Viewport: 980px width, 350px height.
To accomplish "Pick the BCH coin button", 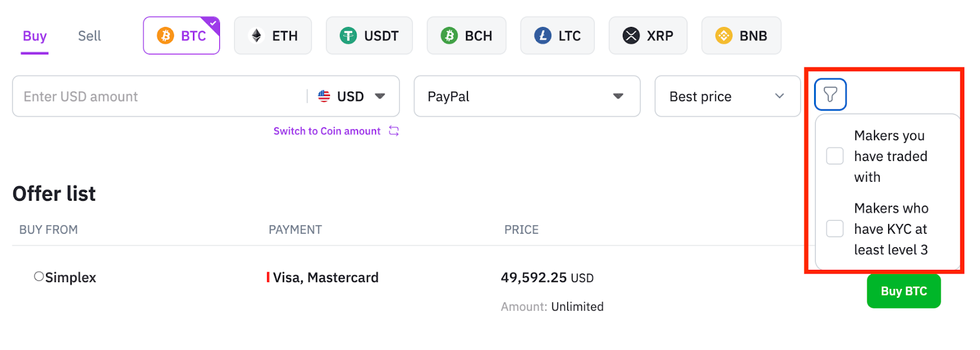I will click(466, 35).
